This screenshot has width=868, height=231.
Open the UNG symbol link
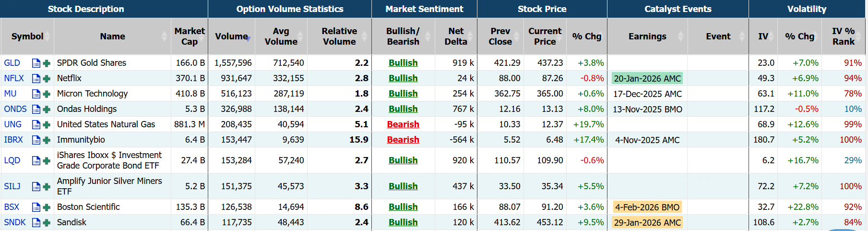[13, 124]
